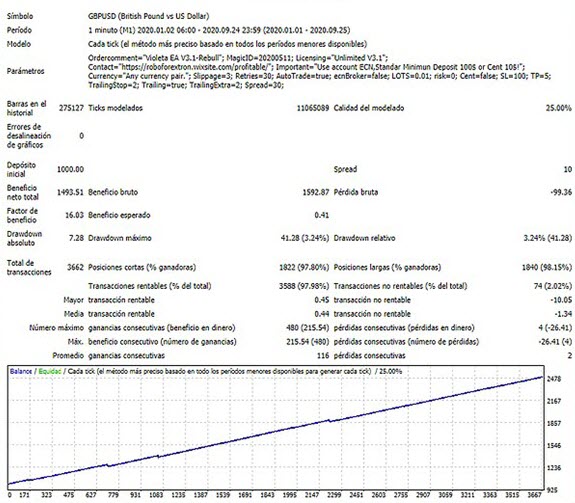Click the pérdidas consecutivas value -26.41 (4)
This screenshot has width=575, height=503.
[555, 342]
